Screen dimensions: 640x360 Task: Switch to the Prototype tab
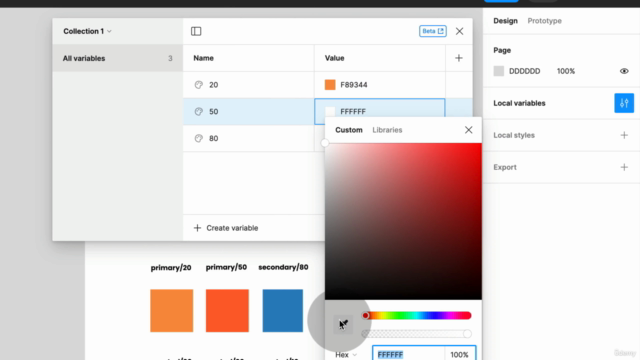[544, 21]
